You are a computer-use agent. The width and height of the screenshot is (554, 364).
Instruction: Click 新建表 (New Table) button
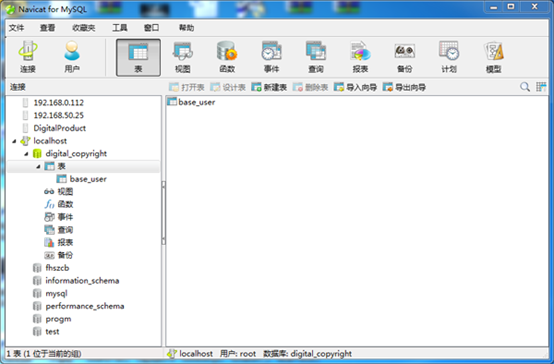(x=269, y=87)
